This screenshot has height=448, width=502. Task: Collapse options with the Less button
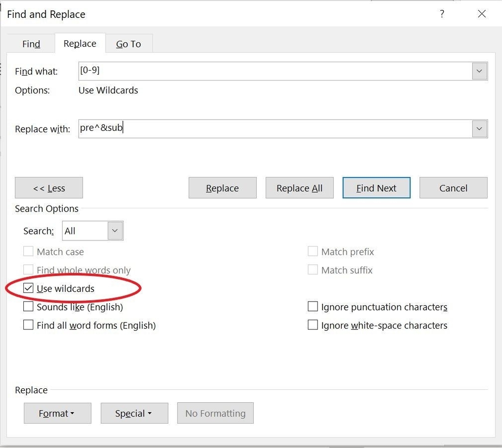(x=48, y=188)
